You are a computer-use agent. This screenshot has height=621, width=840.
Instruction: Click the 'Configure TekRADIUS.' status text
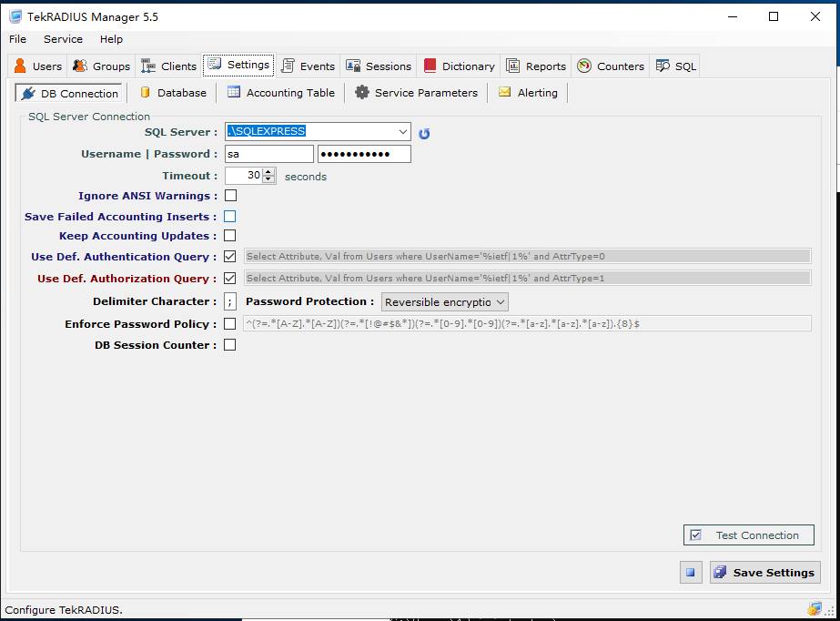(64, 610)
